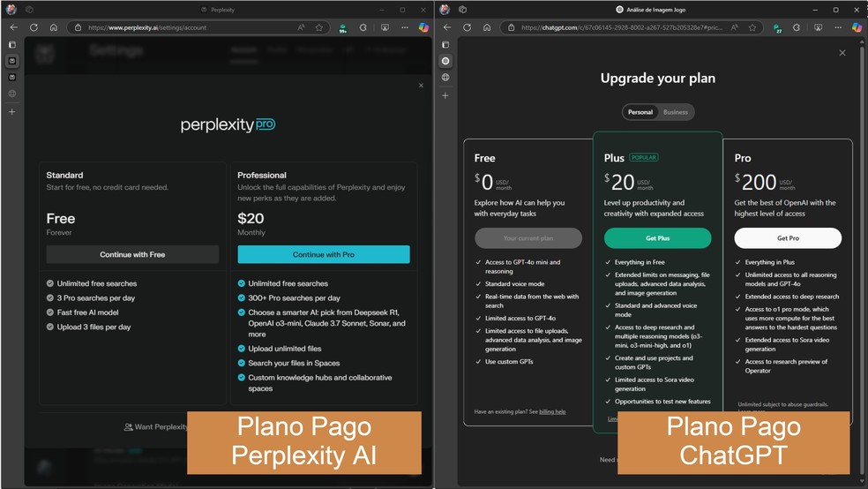Click 'Upload 3 files per day' text
The height and width of the screenshot is (489, 868).
(94, 327)
